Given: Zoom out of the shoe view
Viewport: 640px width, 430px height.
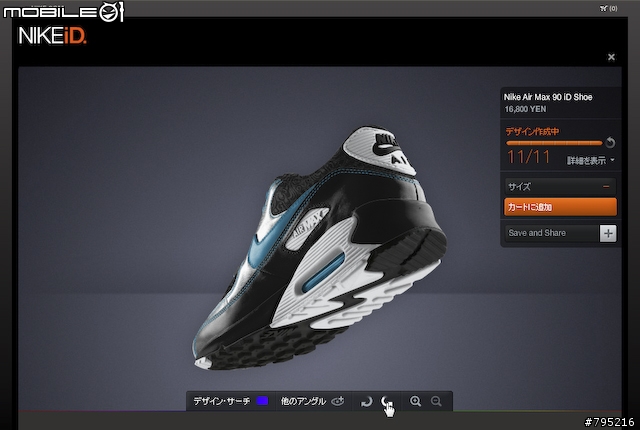Looking at the screenshot, I should (436, 401).
